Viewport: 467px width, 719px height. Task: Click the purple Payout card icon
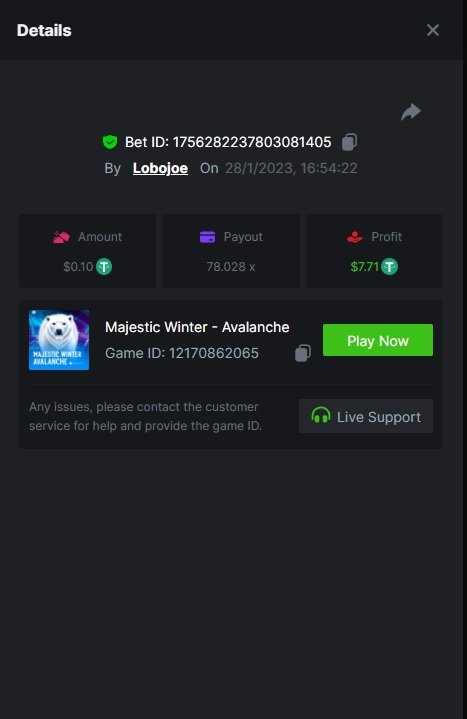[207, 237]
